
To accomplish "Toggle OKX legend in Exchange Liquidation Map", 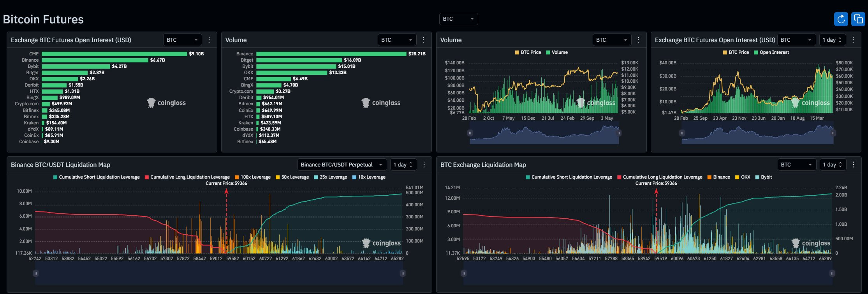I will click(x=743, y=177).
